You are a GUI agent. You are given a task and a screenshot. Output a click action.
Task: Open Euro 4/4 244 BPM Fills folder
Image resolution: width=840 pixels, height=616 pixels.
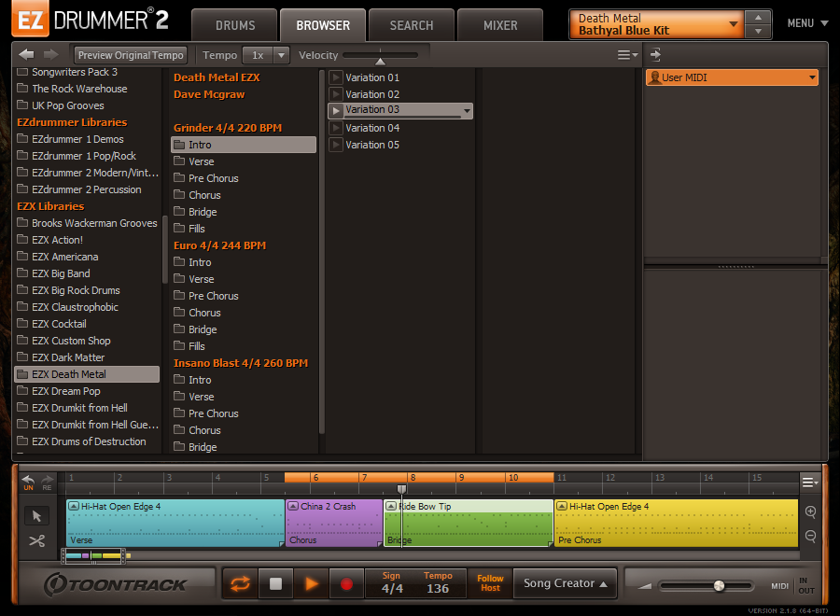click(x=244, y=346)
